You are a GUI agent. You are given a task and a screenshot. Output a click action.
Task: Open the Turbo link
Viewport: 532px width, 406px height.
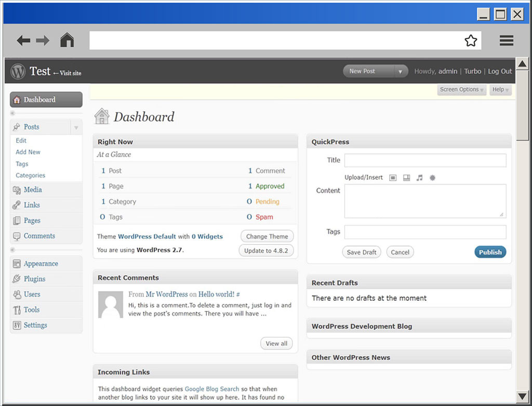[x=473, y=71]
